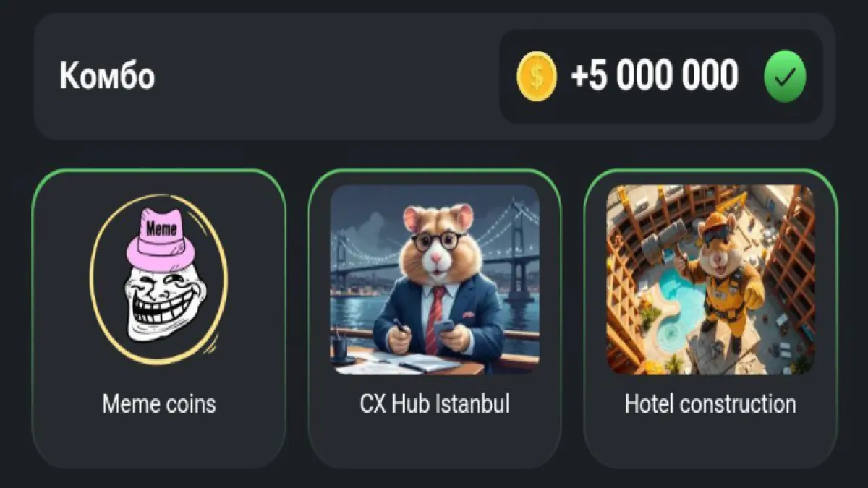Select the Meme coins card label
Viewport: 868px width, 488px height.
coord(159,403)
